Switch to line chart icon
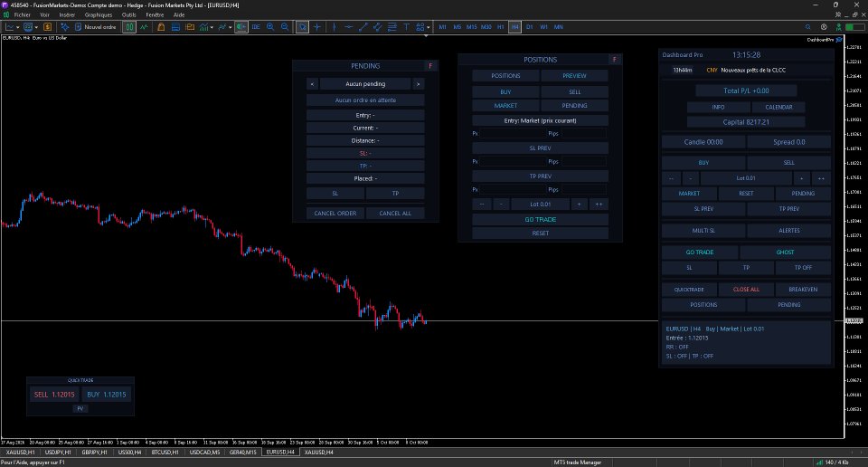This screenshot has width=868, height=467. click(x=144, y=26)
